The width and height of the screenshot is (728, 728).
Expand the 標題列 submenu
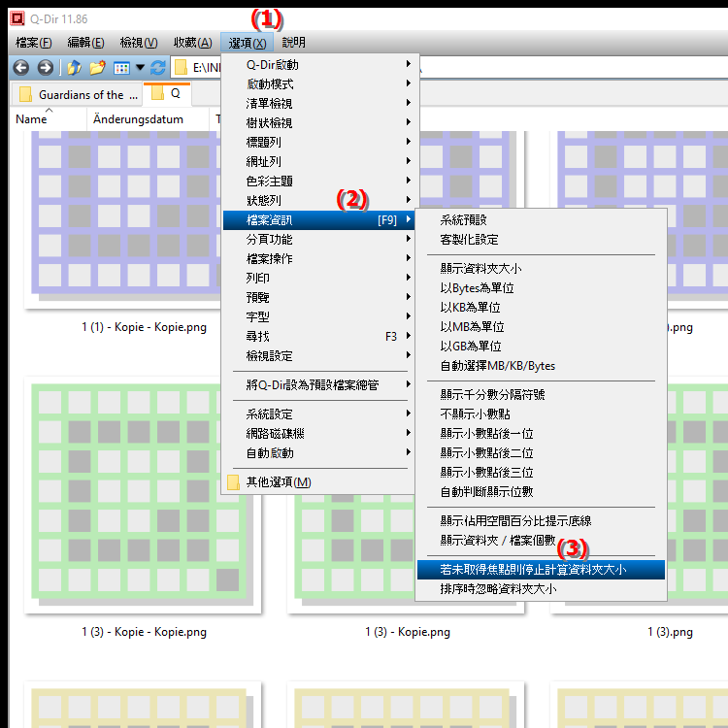click(x=320, y=142)
